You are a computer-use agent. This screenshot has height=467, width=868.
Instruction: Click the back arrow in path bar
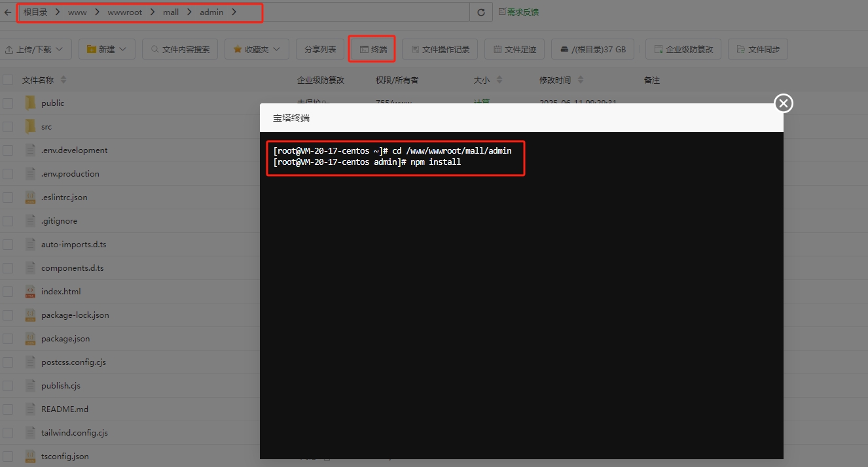7,12
